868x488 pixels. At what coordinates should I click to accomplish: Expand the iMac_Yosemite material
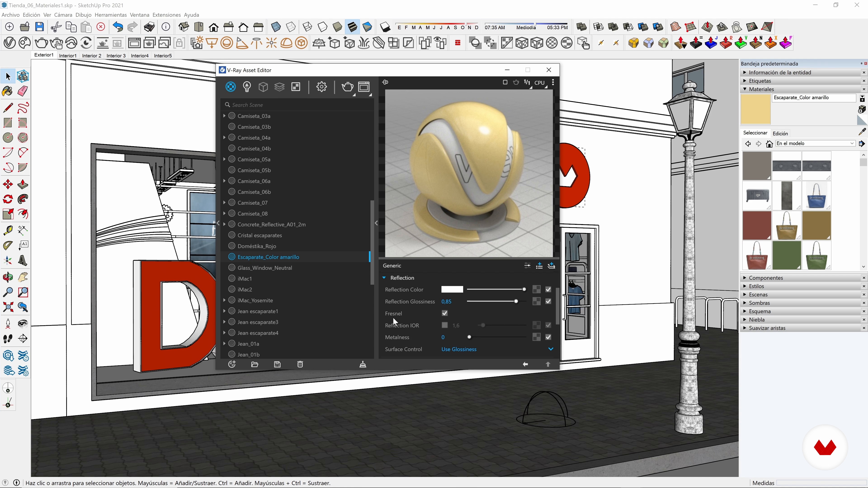tap(224, 300)
